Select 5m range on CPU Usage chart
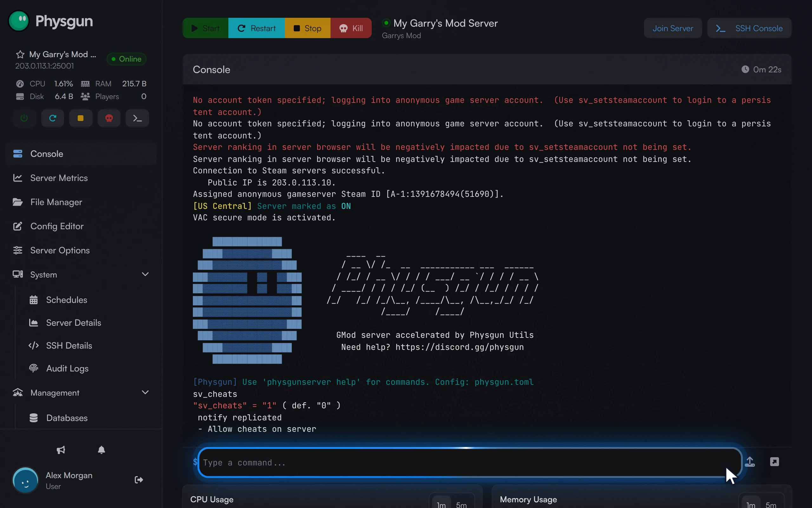This screenshot has width=812, height=508. (x=462, y=503)
